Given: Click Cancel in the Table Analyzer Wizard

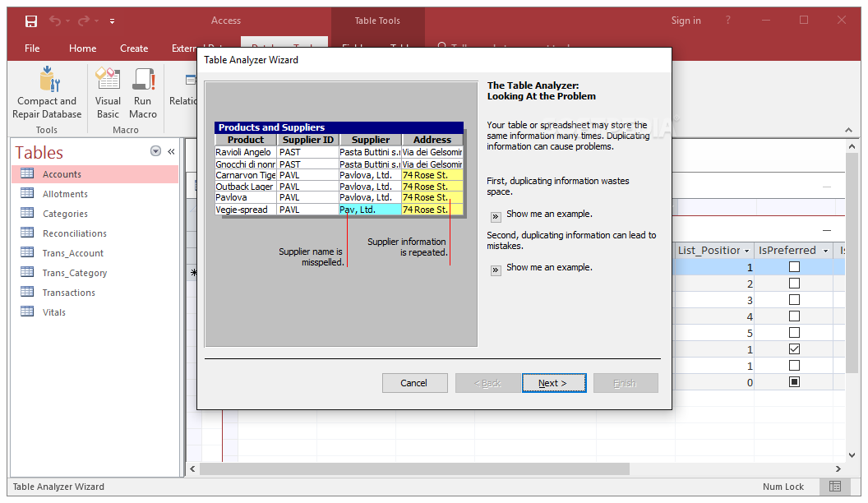Looking at the screenshot, I should pos(414,383).
